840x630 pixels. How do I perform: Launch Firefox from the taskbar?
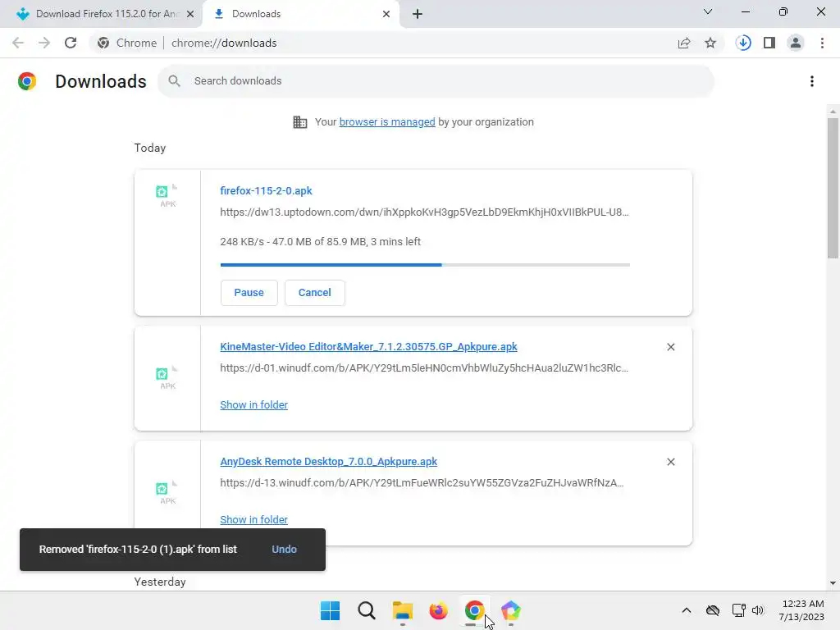(438, 610)
